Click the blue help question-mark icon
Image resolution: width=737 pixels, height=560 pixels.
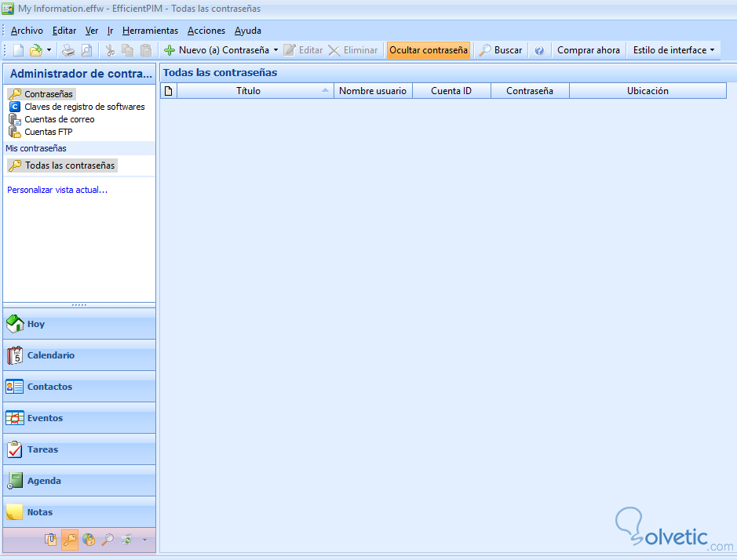point(539,50)
